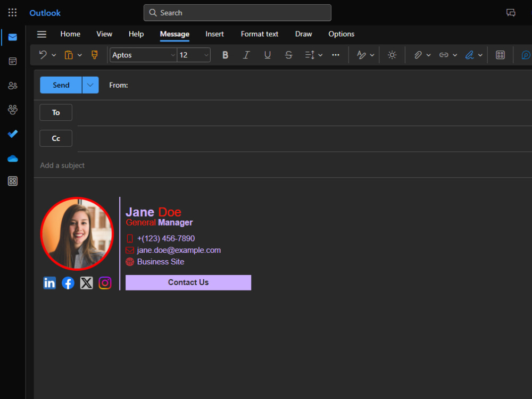Open the Home tab
The height and width of the screenshot is (399, 532).
[70, 34]
